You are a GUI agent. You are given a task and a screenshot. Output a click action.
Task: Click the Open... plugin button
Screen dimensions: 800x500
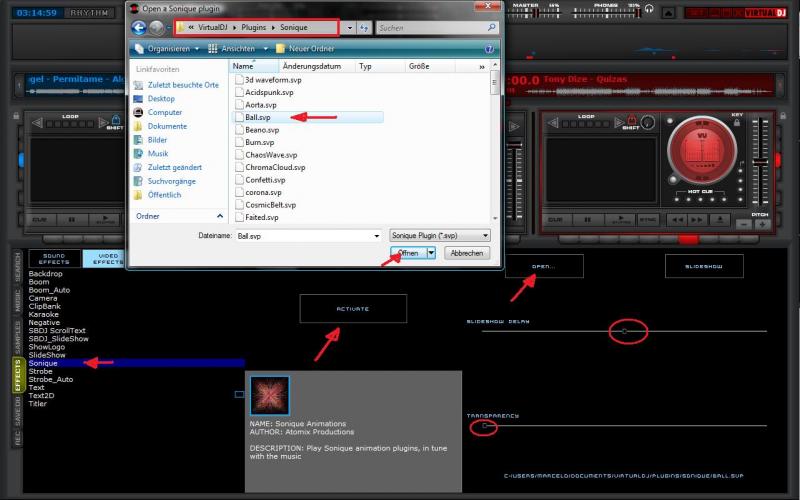click(x=544, y=266)
